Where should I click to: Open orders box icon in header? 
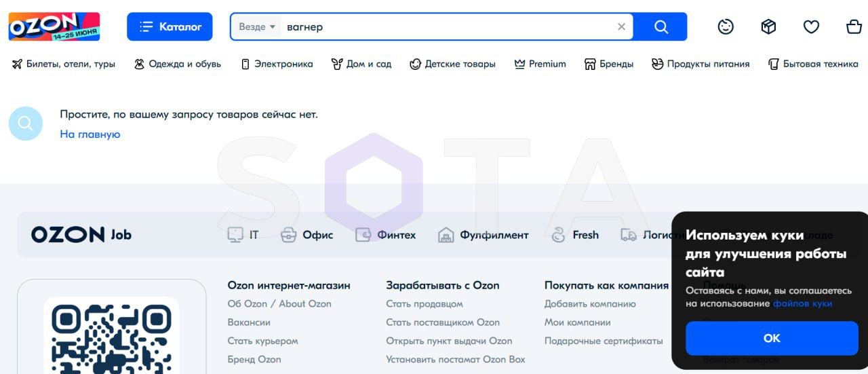(x=768, y=27)
